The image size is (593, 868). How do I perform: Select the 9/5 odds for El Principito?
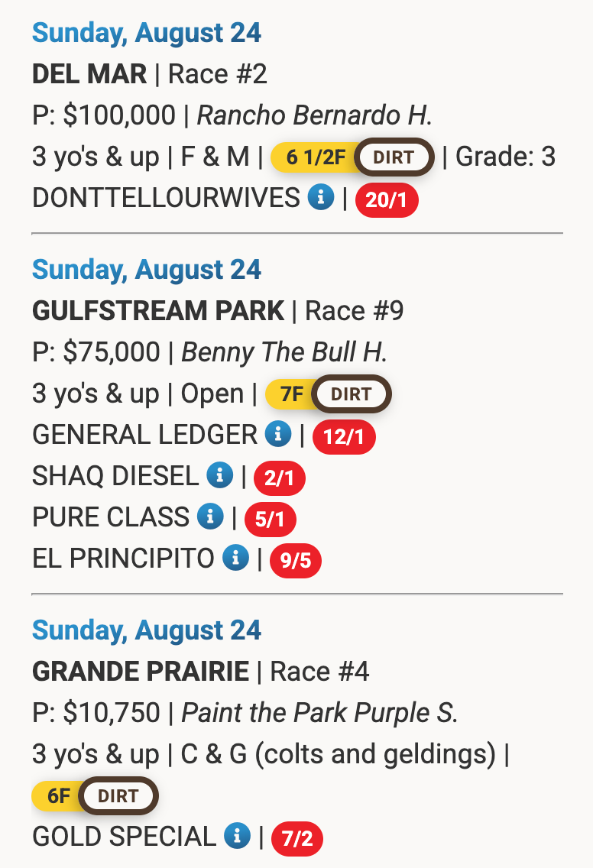(x=296, y=561)
